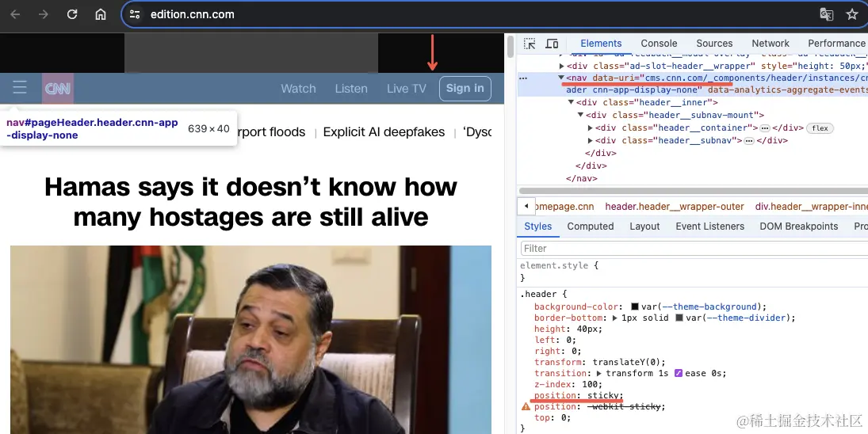Open the lead story photo
Viewport: 868px width, 434px height.
pos(250,340)
